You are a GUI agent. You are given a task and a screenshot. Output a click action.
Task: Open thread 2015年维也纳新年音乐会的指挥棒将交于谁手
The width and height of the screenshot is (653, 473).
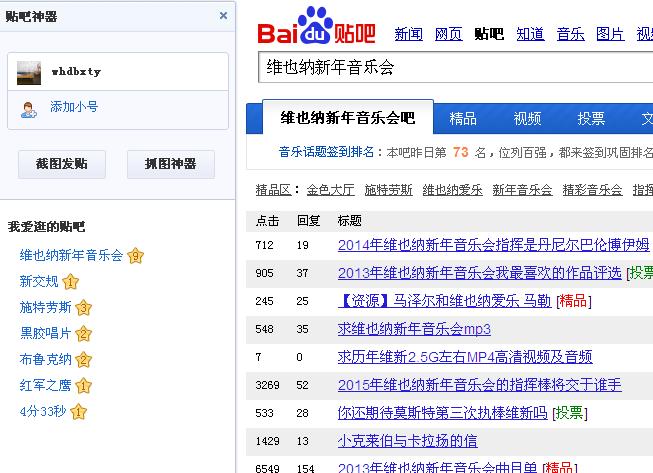pos(480,385)
